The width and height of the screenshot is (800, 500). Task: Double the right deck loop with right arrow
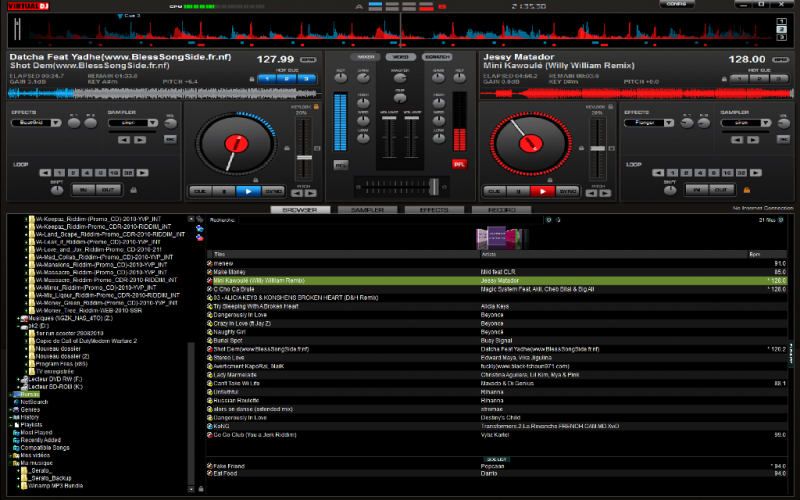(x=756, y=173)
